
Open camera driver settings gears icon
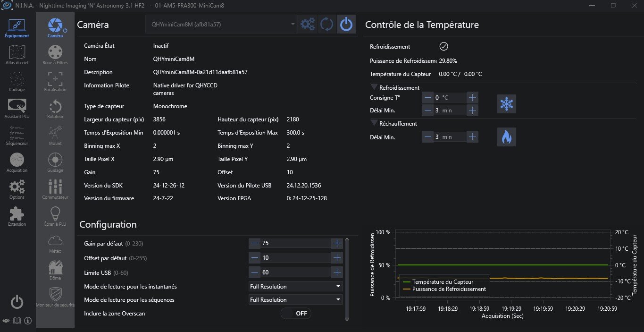(x=308, y=24)
